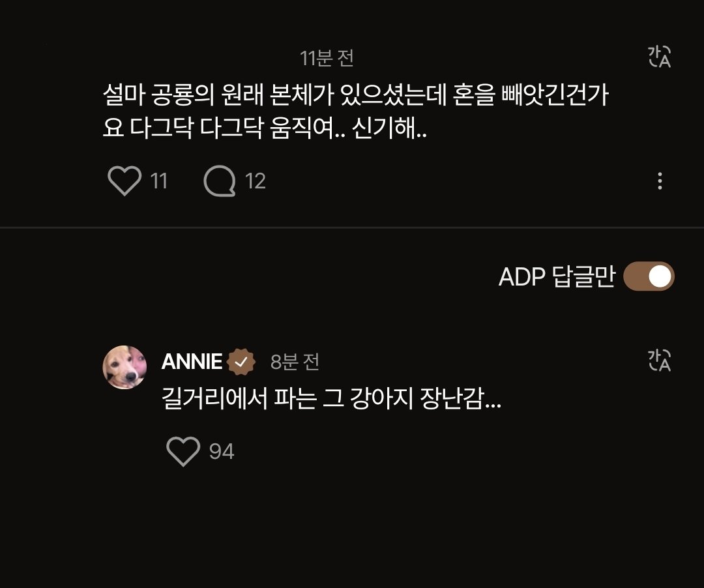Viewport: 704px width, 588px height.
Task: Tap the 11분 전 timestamp
Action: 327,59
